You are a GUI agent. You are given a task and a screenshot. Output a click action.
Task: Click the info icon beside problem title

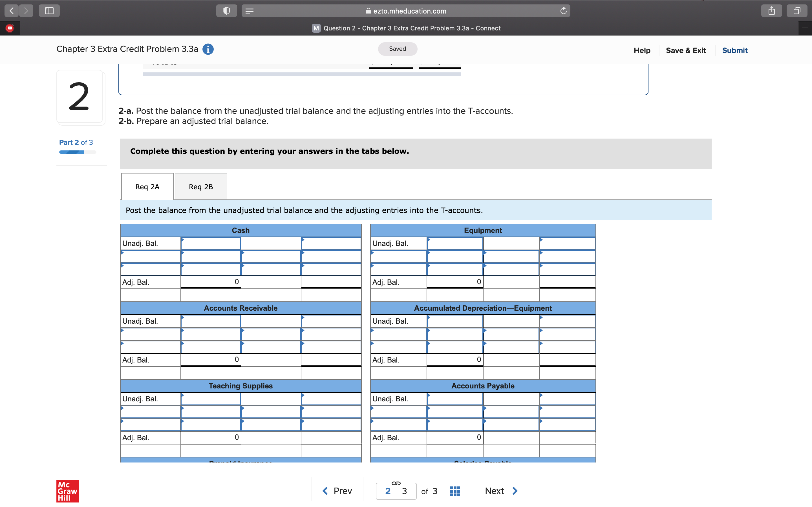[x=208, y=49]
